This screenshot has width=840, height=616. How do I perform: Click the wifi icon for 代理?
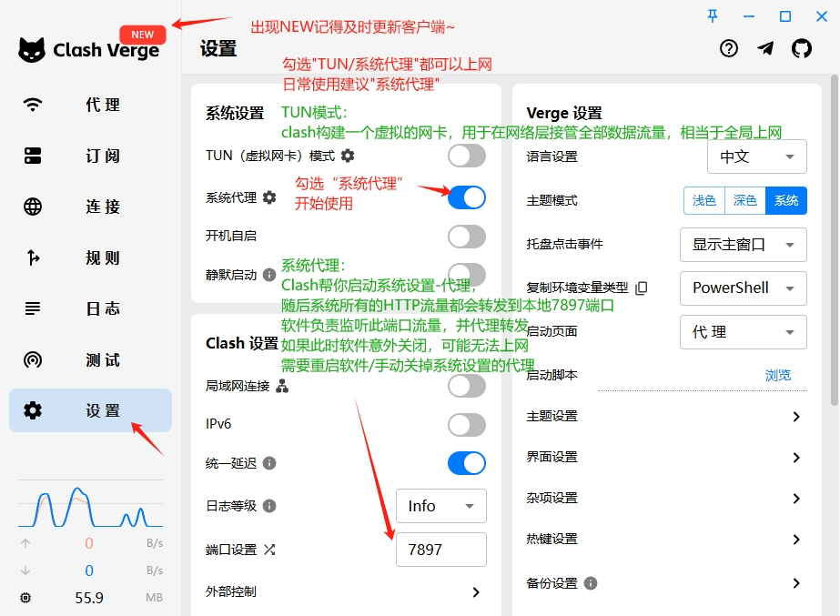[33, 104]
